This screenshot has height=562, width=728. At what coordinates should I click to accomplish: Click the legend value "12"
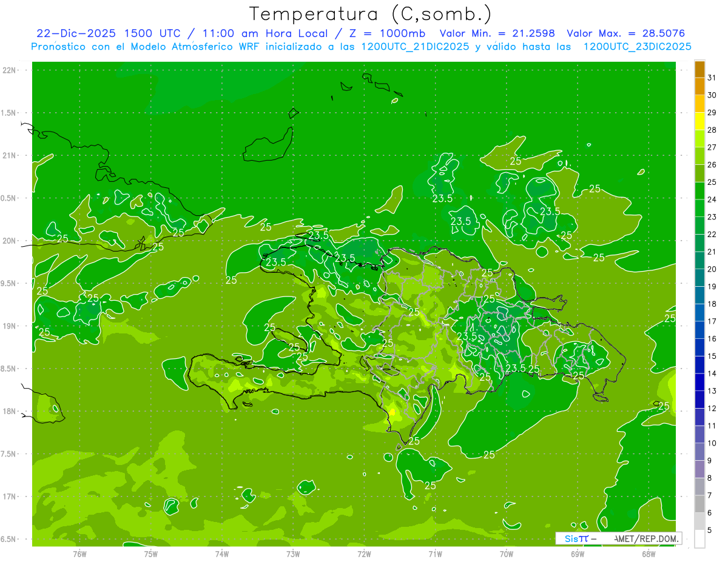(712, 408)
